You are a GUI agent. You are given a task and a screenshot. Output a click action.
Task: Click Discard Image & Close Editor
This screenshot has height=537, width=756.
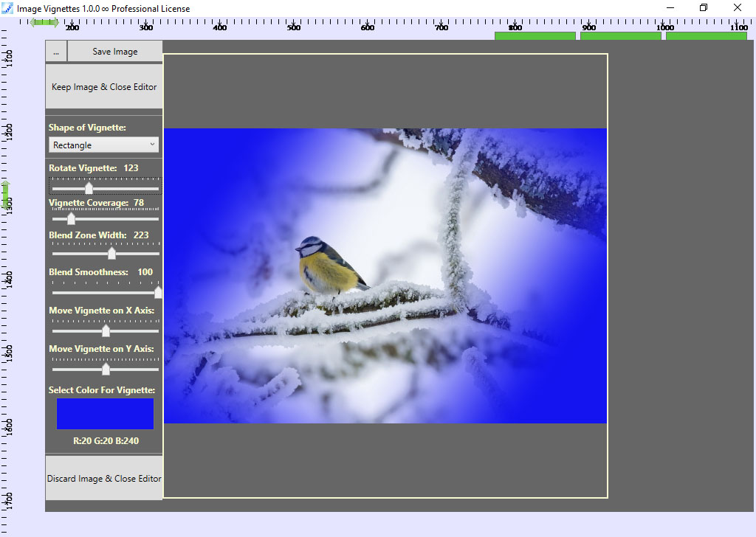point(104,478)
